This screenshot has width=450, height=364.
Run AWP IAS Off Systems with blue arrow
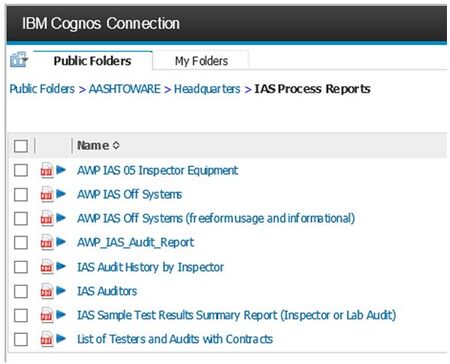click(x=61, y=194)
